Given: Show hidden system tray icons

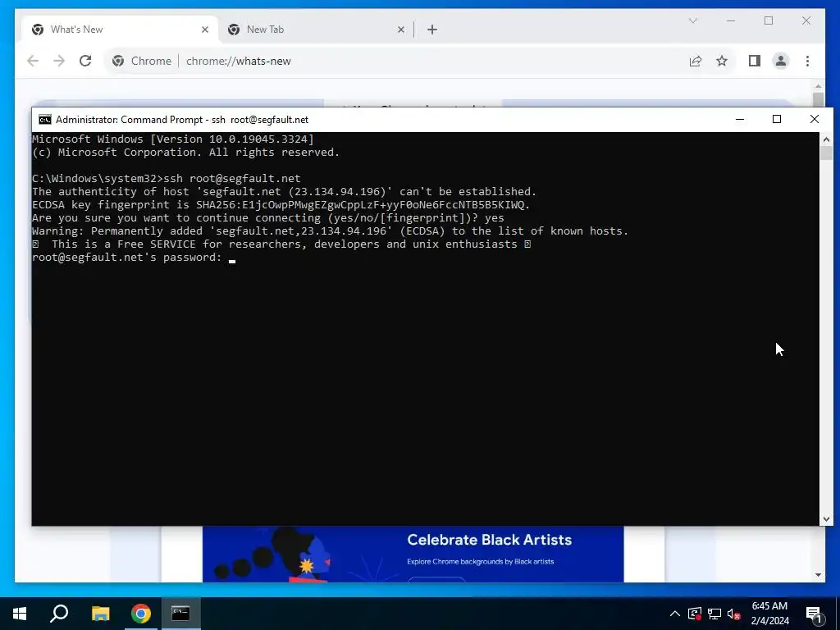Looking at the screenshot, I should (675, 614).
